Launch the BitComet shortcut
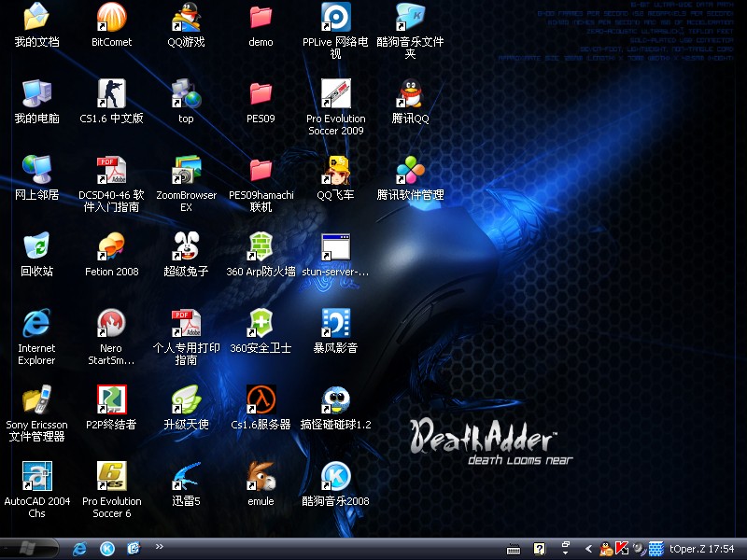Viewport: 747px width, 560px height. 111,17
